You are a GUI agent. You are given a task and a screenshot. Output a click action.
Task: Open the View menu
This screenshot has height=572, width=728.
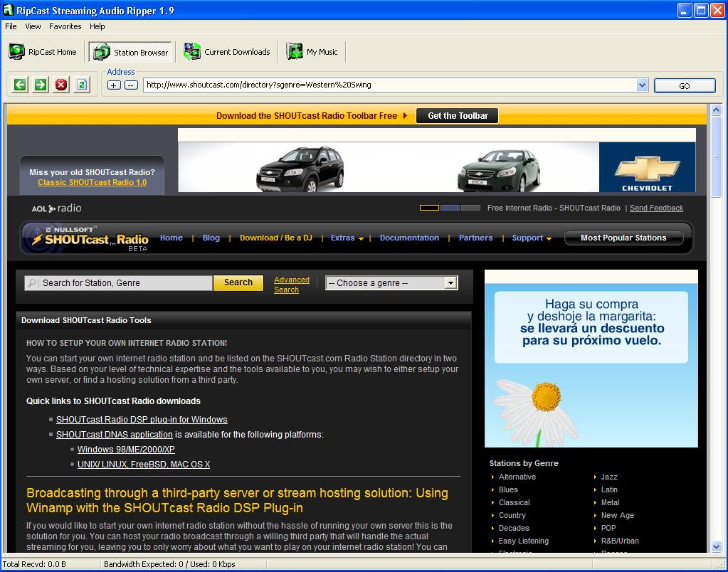point(33,26)
